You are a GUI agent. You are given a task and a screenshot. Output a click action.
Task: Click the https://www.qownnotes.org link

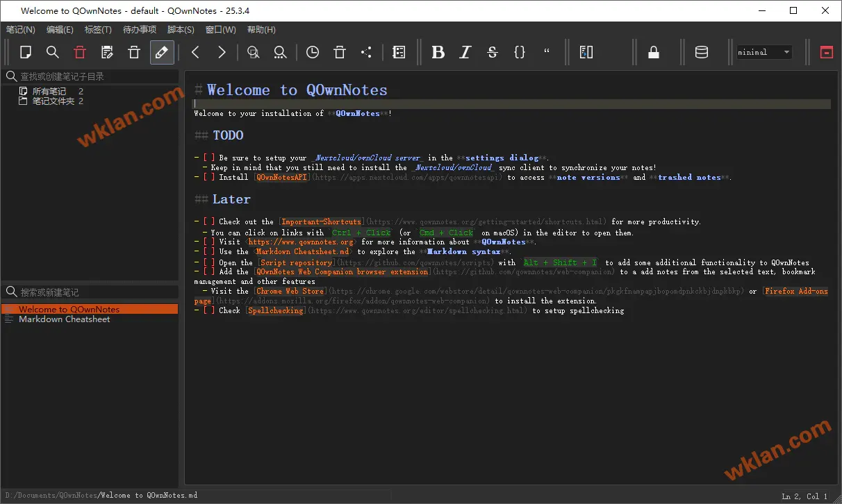301,242
